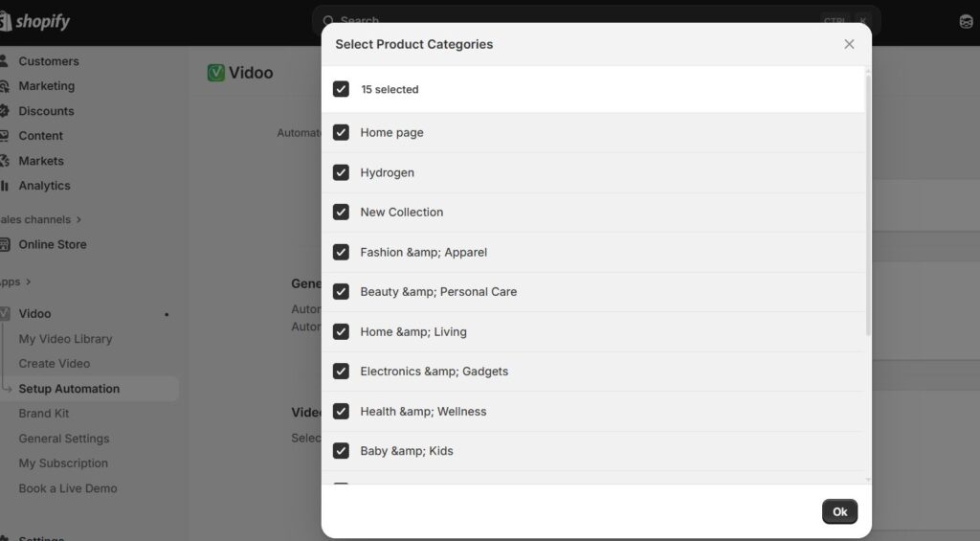Click the Vidoo app logo icon
This screenshot has width=980, height=541.
[x=215, y=73]
